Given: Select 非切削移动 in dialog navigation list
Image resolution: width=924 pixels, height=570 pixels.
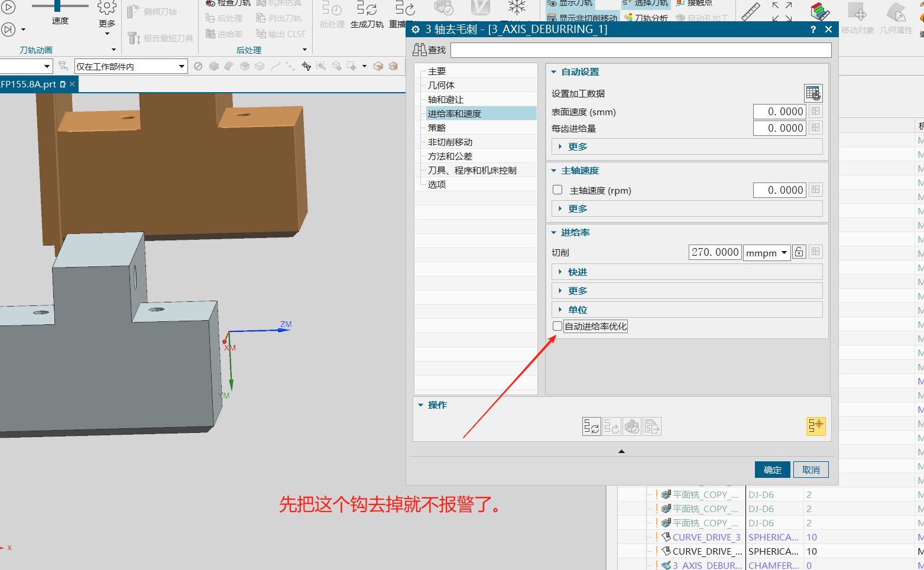Looking at the screenshot, I should pyautogui.click(x=450, y=142).
